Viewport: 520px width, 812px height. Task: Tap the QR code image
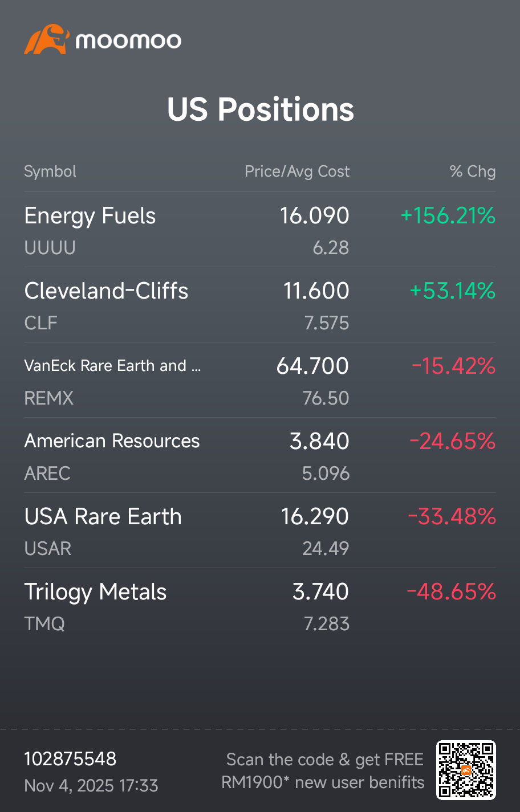tap(466, 770)
